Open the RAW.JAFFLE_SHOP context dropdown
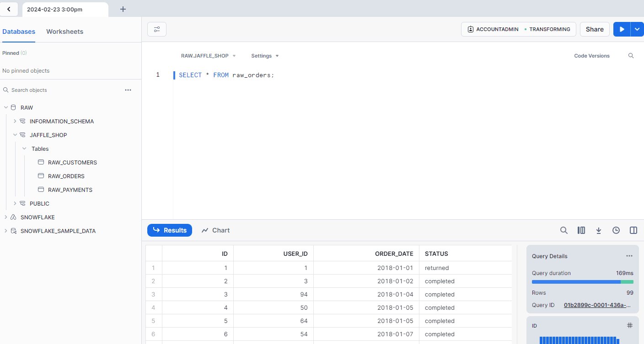This screenshot has height=344, width=644. coord(208,56)
